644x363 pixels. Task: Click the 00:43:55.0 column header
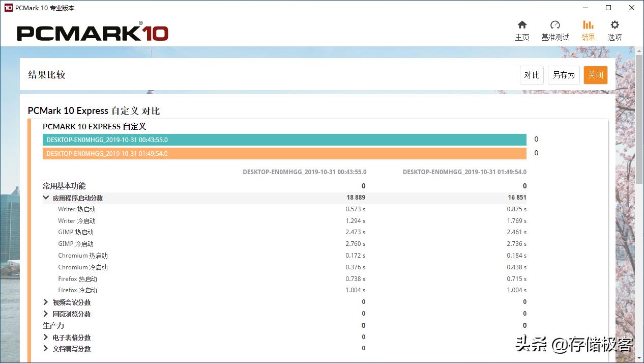(304, 172)
